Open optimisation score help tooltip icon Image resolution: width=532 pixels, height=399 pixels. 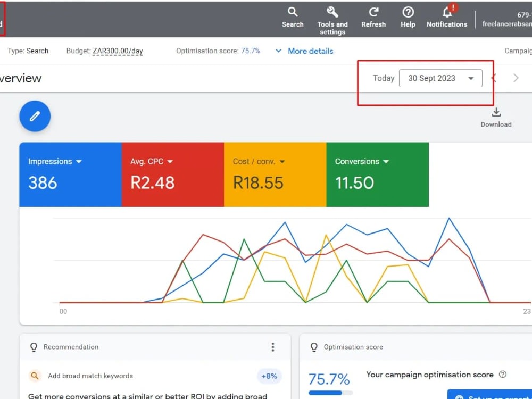(503, 374)
